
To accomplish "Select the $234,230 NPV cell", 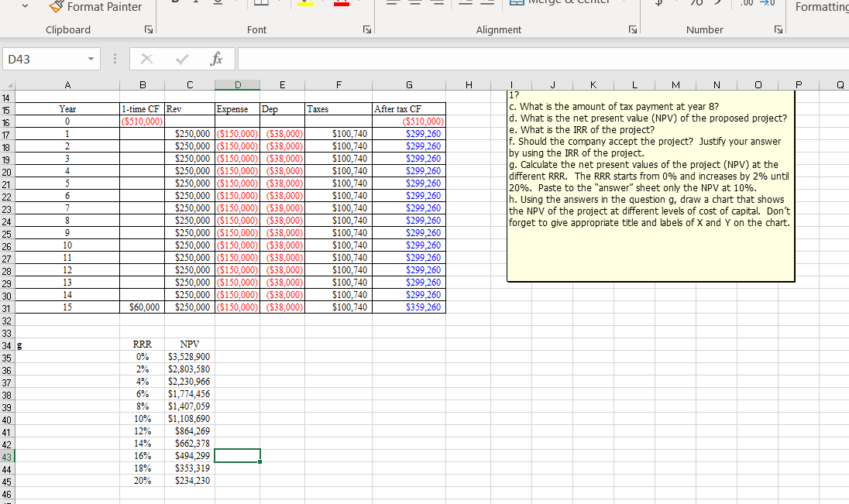I will [190, 481].
